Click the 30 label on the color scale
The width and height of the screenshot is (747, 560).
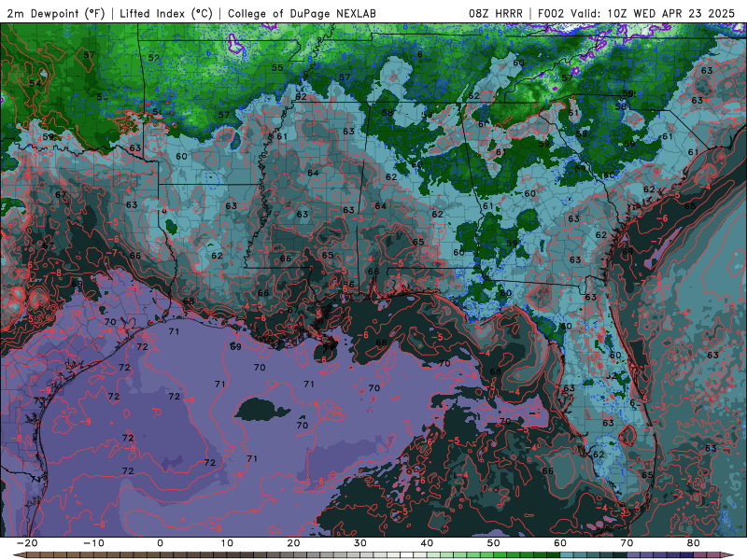point(360,543)
